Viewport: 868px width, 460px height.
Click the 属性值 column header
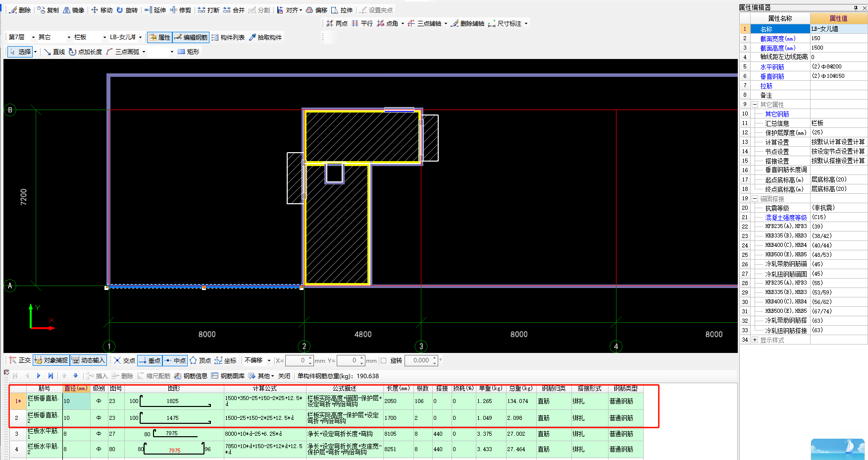click(839, 18)
